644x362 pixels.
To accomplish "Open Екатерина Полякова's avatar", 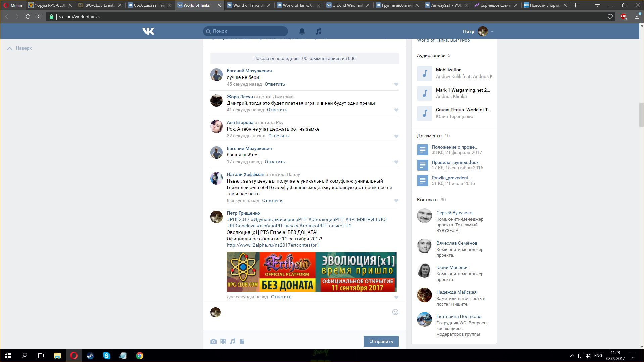I will pos(425,319).
